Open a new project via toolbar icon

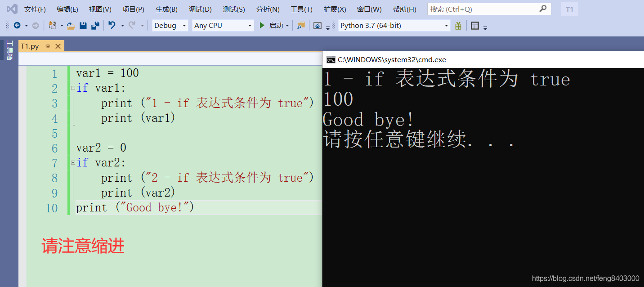click(x=52, y=26)
